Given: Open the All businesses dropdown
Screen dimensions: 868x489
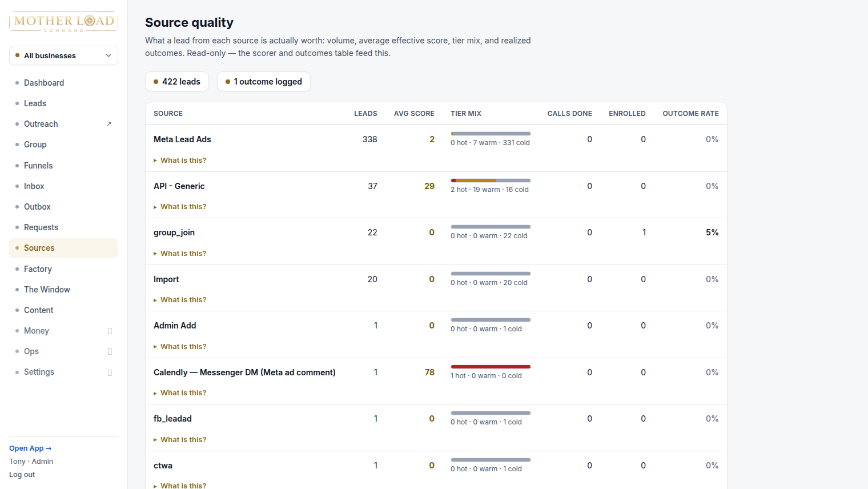Looking at the screenshot, I should [x=63, y=55].
